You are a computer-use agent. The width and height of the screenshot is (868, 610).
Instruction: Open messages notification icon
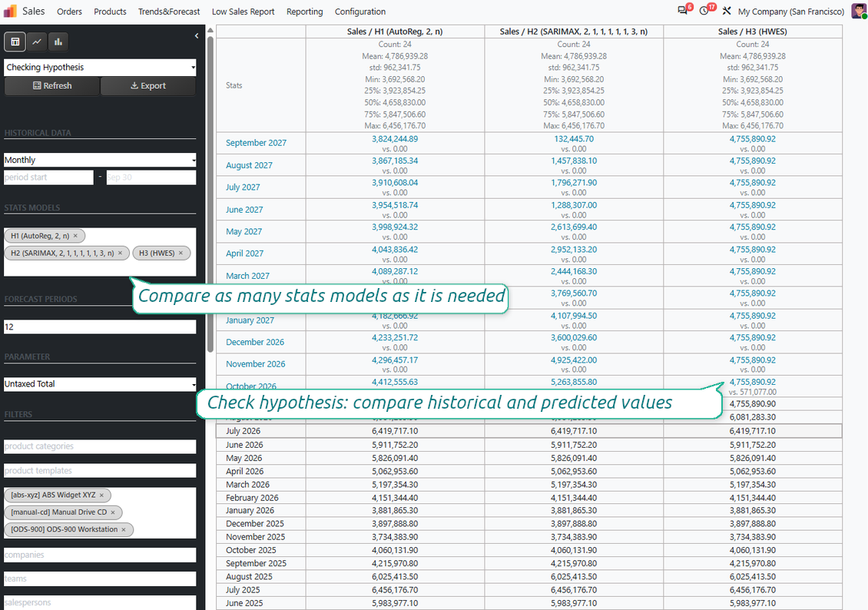[683, 11]
